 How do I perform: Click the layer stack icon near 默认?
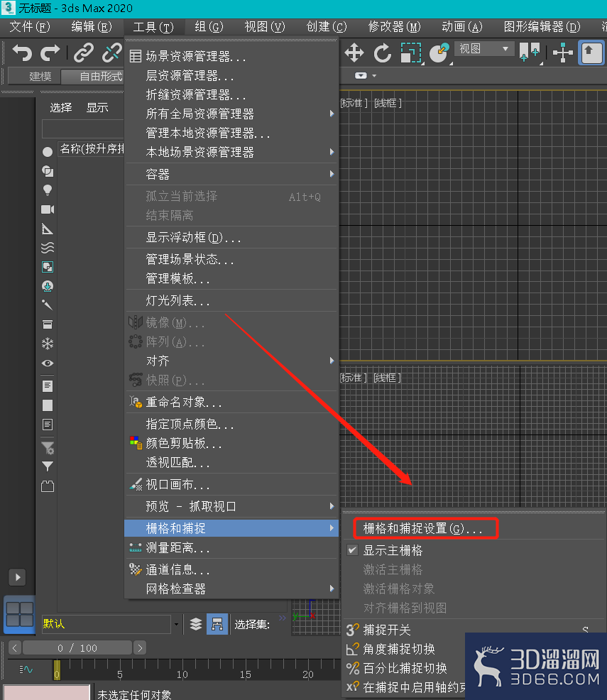coord(196,624)
